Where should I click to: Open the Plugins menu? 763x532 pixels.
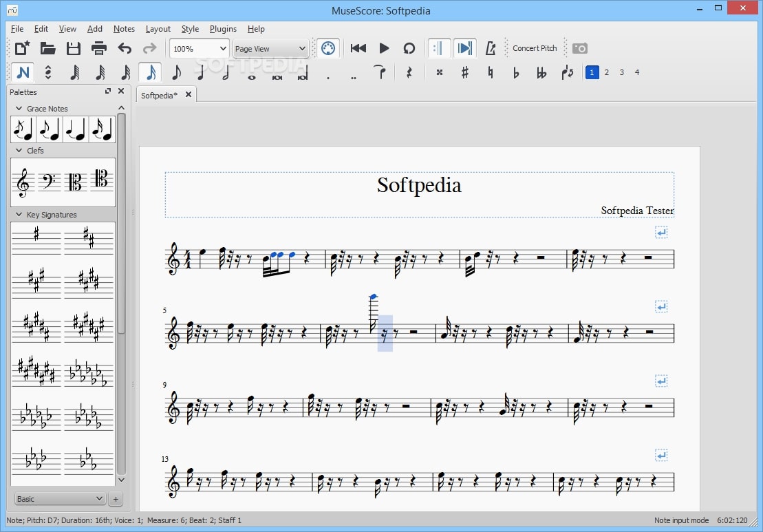223,29
